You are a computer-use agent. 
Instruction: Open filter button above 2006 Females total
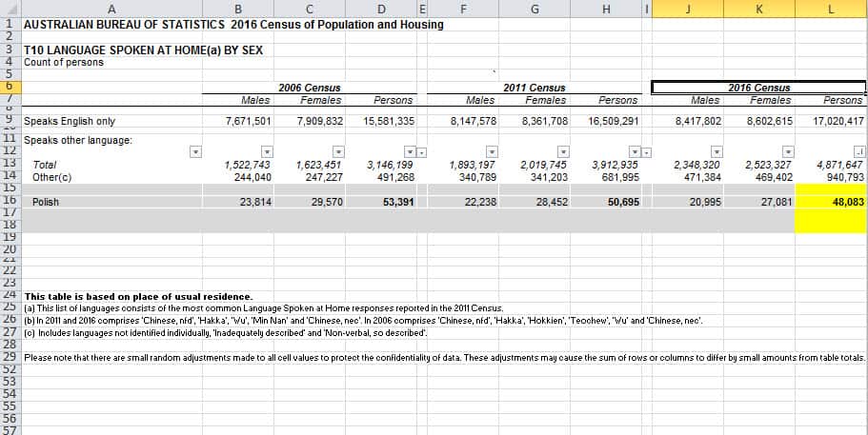338,151
